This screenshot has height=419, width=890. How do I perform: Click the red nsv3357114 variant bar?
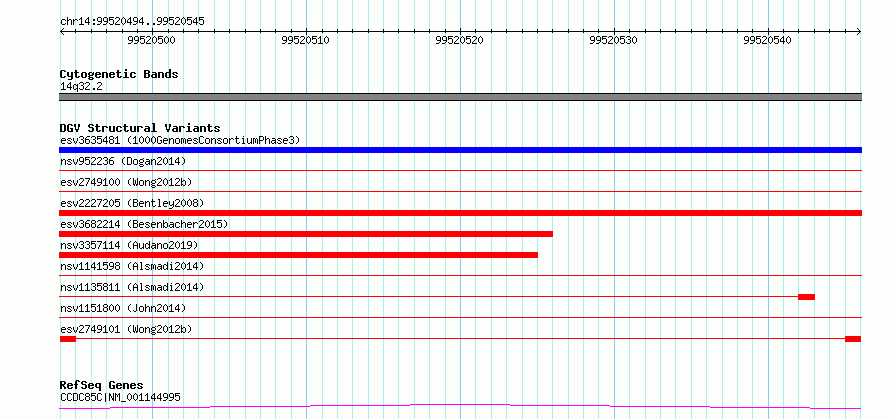[x=299, y=255]
